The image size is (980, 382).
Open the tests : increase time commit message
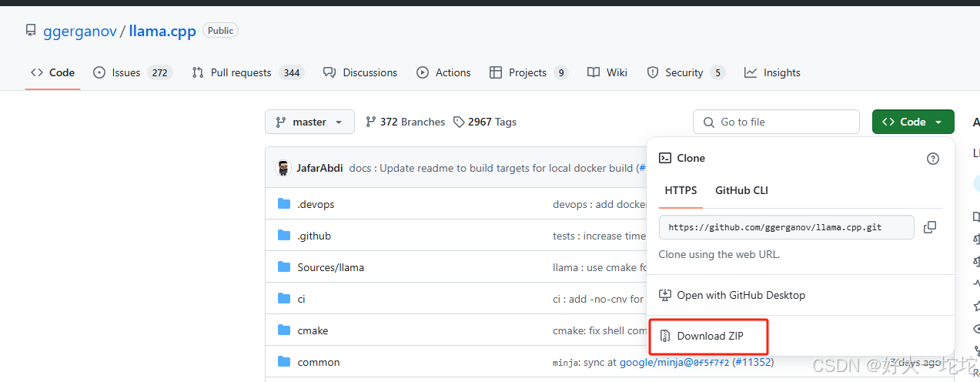(599, 236)
